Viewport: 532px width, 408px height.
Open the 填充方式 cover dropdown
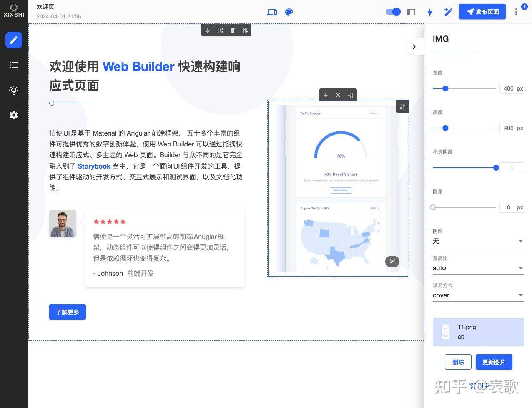pos(478,295)
